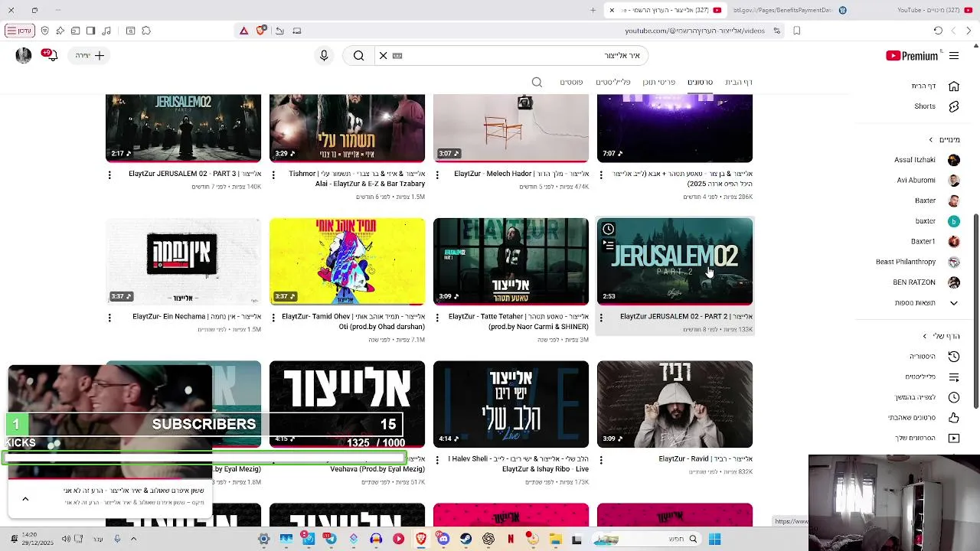This screenshot has width=980, height=551.
Task: Open the account avatar menu
Action: tap(24, 56)
